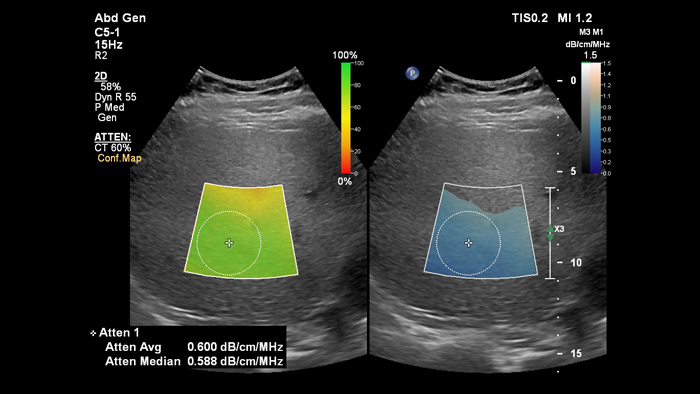
Task: Click the C5-1 transducer label
Action: 107,32
